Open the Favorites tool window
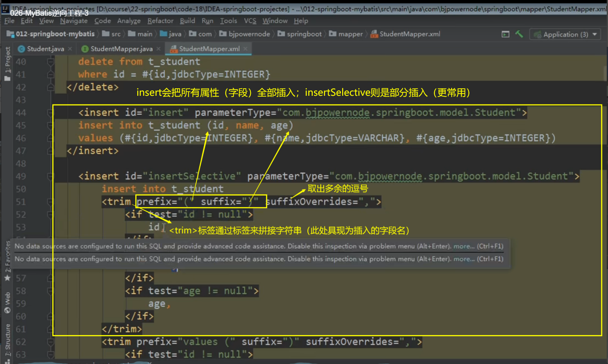The width and height of the screenshot is (608, 364). click(x=7, y=261)
